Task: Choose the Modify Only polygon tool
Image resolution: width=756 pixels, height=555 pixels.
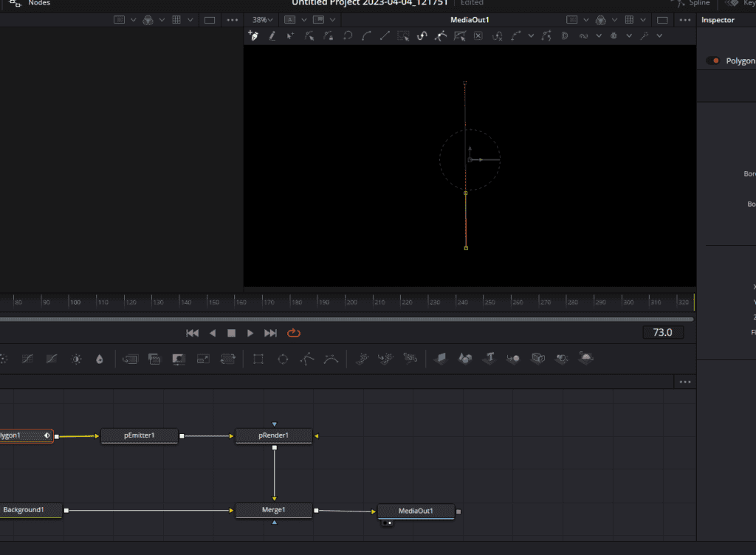Action: [309, 35]
